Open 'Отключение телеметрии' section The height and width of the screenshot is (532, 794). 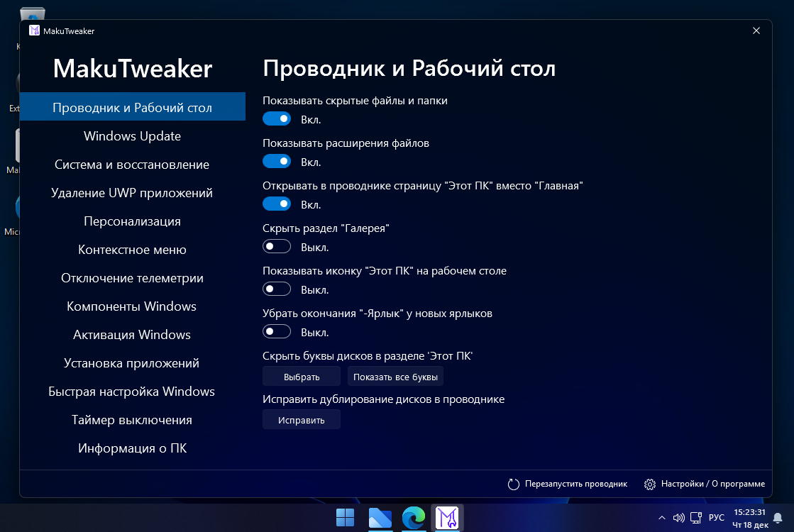[x=133, y=277]
